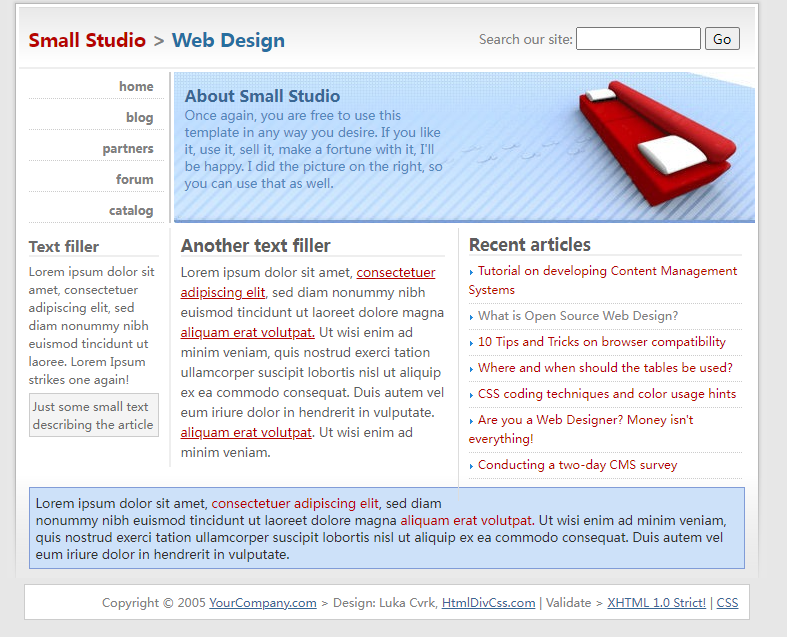
Task: Open 'CSS coding techniques and color usage hints'
Action: (x=606, y=394)
